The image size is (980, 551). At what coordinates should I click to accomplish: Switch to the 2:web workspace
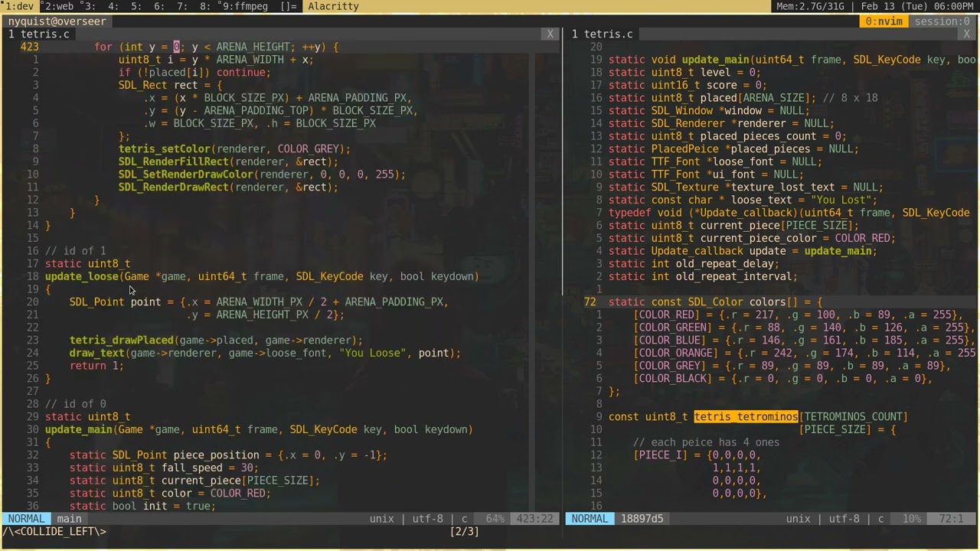pos(57,6)
